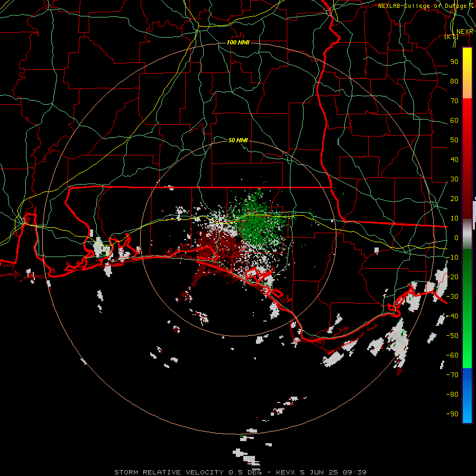Select the -20 value on the velocity scale
Screen dimensions: 476x476
(x=452, y=277)
